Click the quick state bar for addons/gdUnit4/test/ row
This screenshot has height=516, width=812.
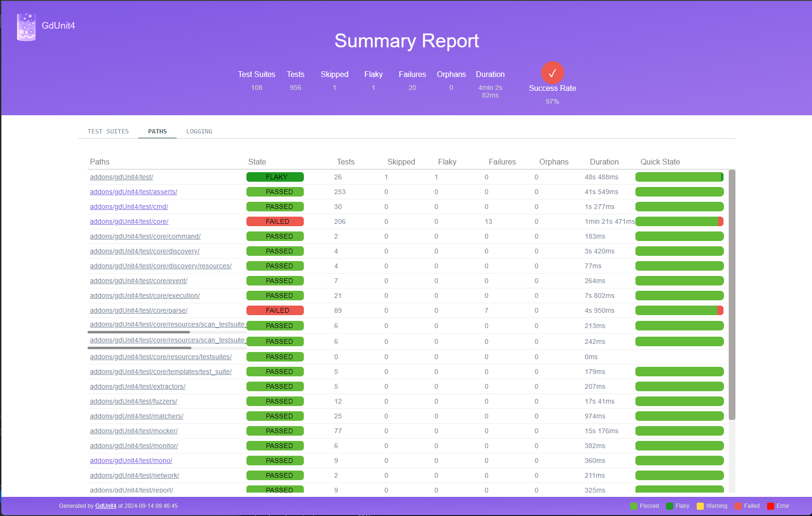click(679, 177)
